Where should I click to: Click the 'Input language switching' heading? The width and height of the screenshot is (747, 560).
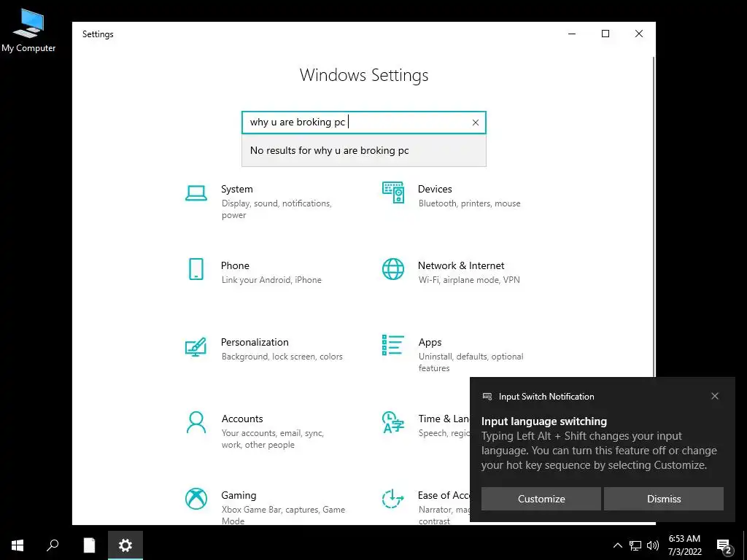[544, 421]
